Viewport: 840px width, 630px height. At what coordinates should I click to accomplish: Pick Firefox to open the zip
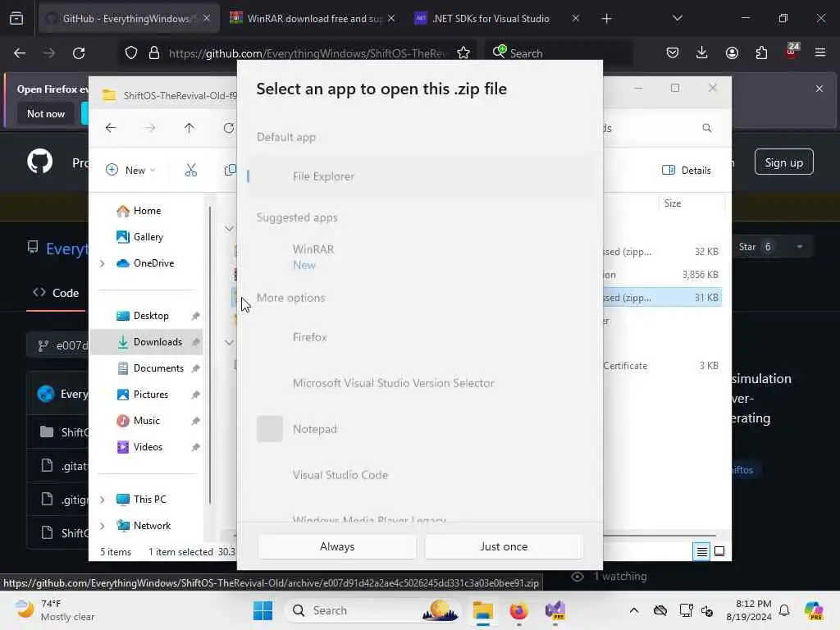click(421, 337)
